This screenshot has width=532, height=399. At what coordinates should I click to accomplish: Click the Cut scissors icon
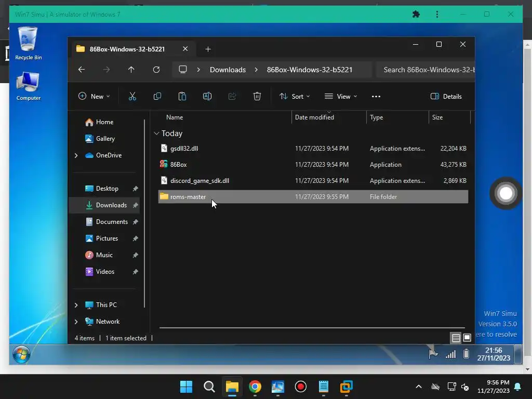132,96
